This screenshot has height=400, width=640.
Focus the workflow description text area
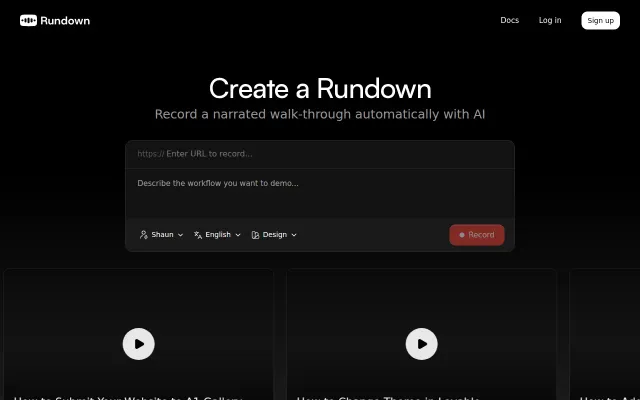[320, 193]
